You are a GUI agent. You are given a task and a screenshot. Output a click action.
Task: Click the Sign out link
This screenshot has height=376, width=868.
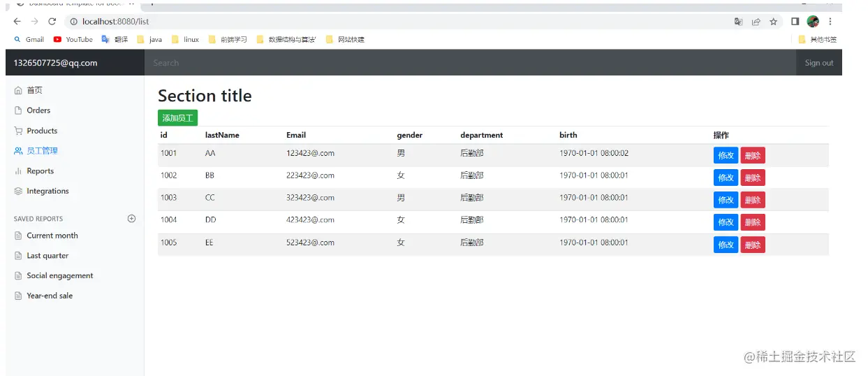pos(819,63)
